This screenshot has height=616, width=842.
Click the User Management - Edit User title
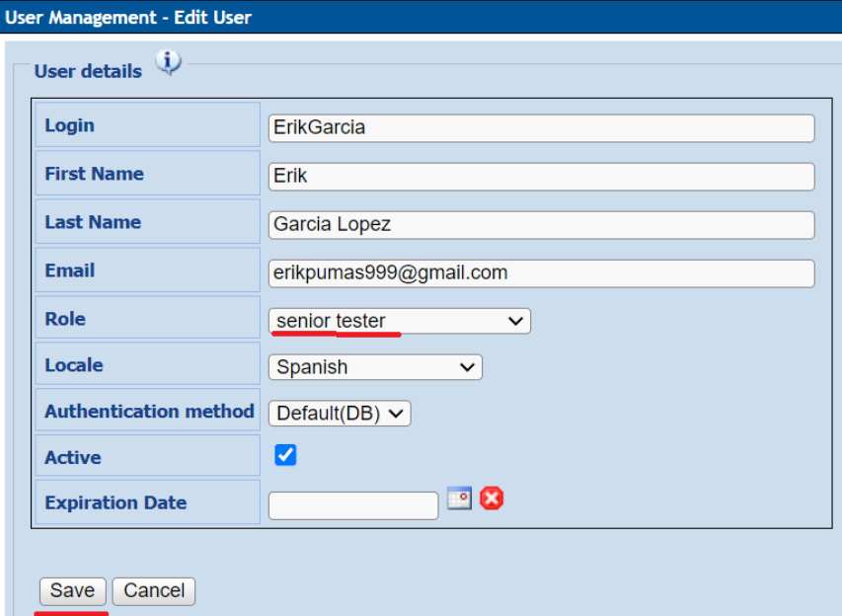coord(128,17)
